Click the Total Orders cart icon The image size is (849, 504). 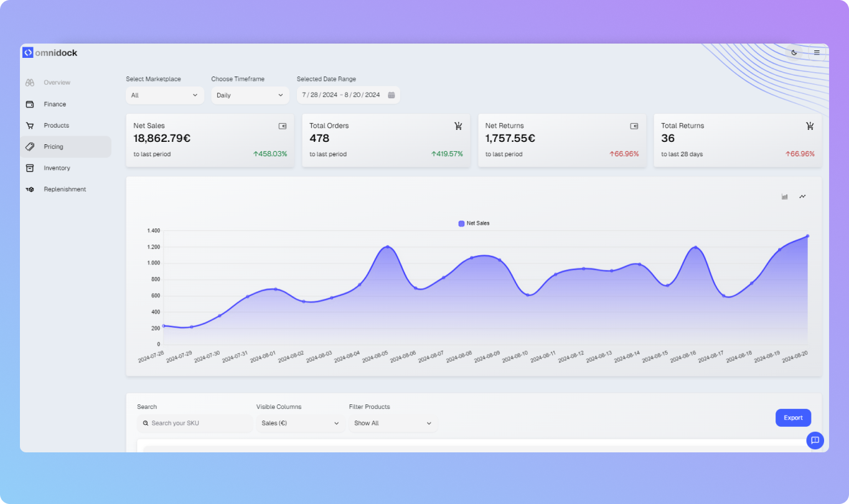(458, 126)
